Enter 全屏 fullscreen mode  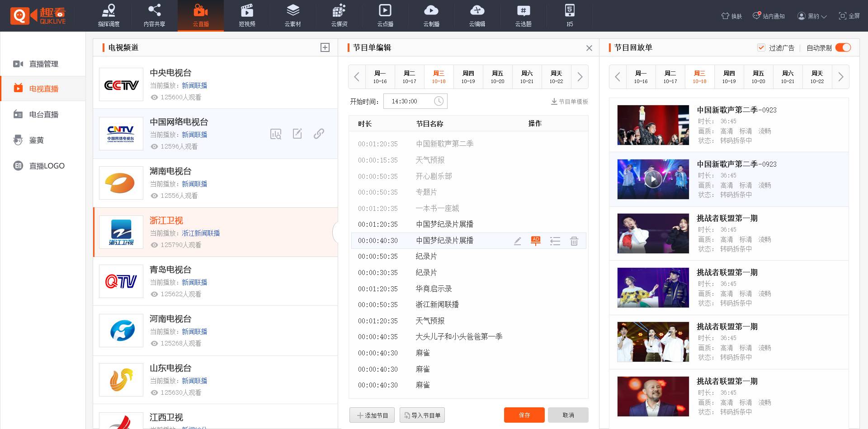849,16
